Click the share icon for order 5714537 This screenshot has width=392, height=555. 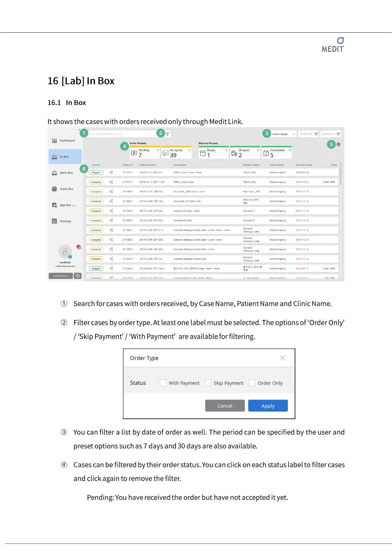[111, 220]
